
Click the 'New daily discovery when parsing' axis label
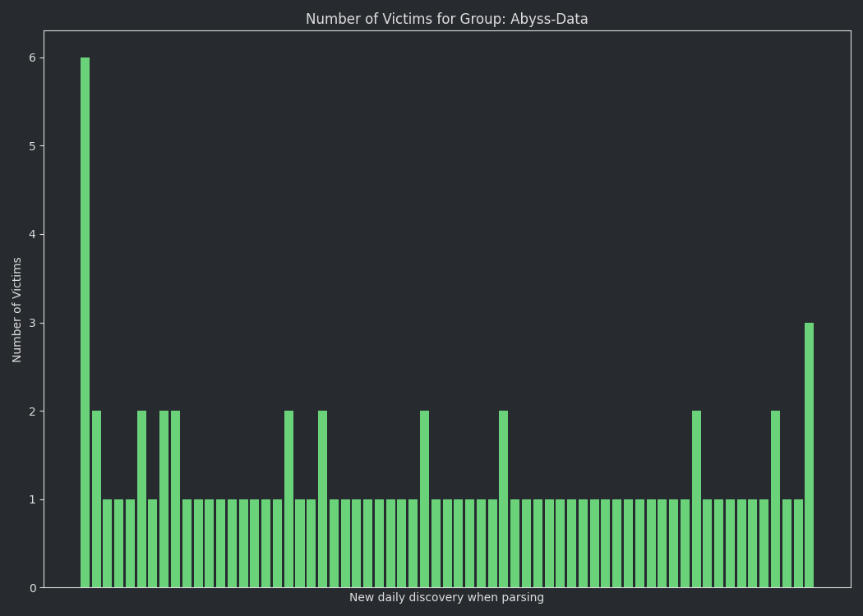pyautogui.click(x=446, y=597)
